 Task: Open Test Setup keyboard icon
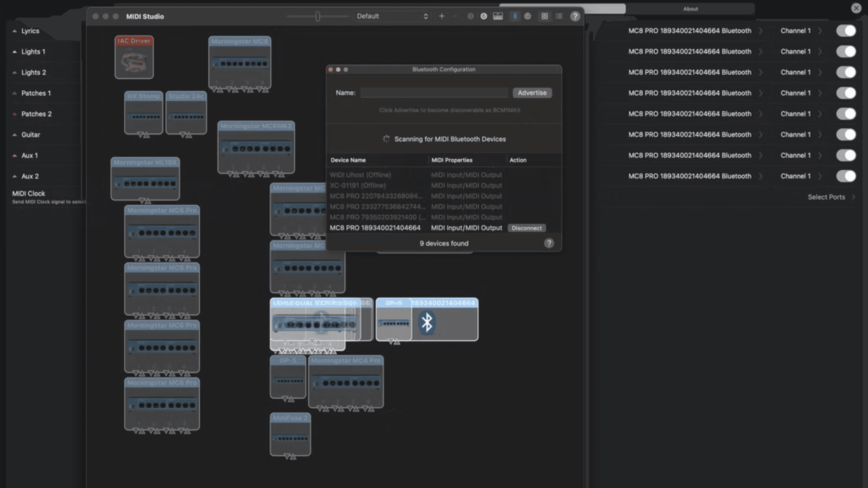pyautogui.click(x=498, y=16)
